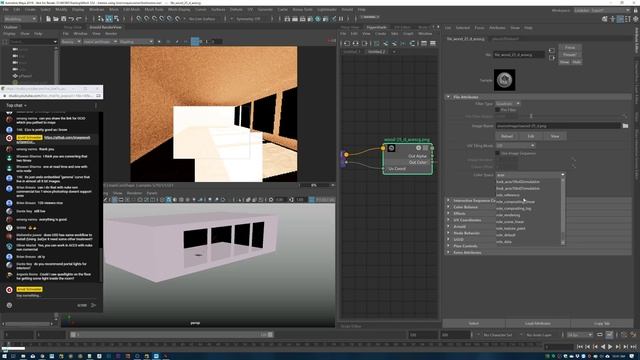Open the Filter Type dropdown
Image resolution: width=640 pixels, height=360 pixels.
click(507, 104)
